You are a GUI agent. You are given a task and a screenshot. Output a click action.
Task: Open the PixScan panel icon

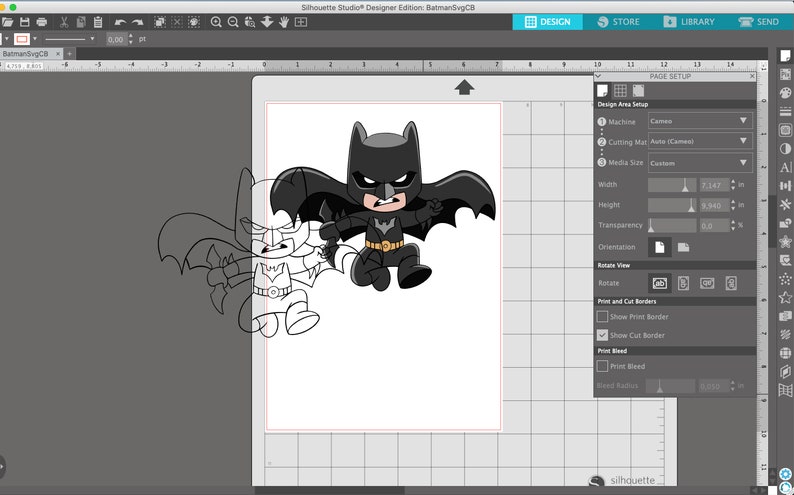pyautogui.click(x=785, y=74)
